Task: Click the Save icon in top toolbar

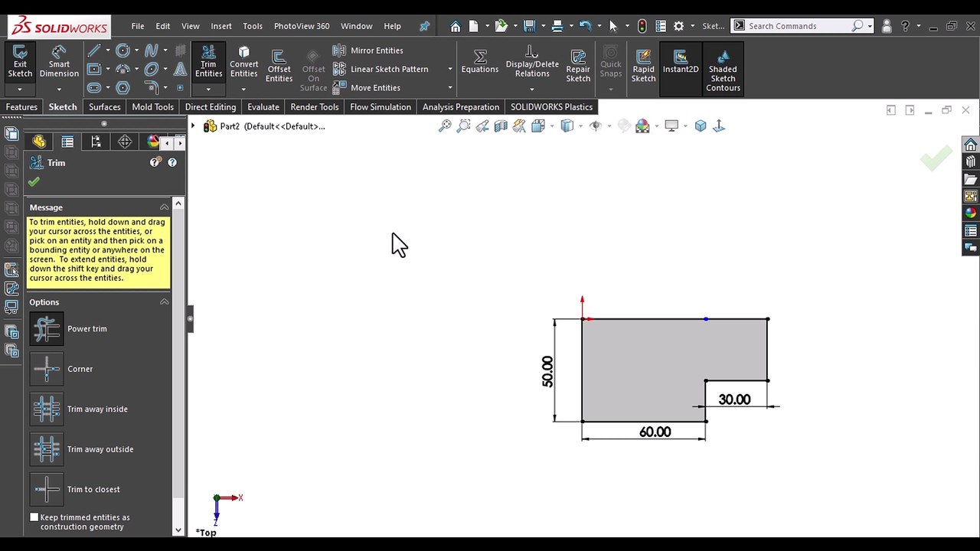Action: click(x=529, y=26)
